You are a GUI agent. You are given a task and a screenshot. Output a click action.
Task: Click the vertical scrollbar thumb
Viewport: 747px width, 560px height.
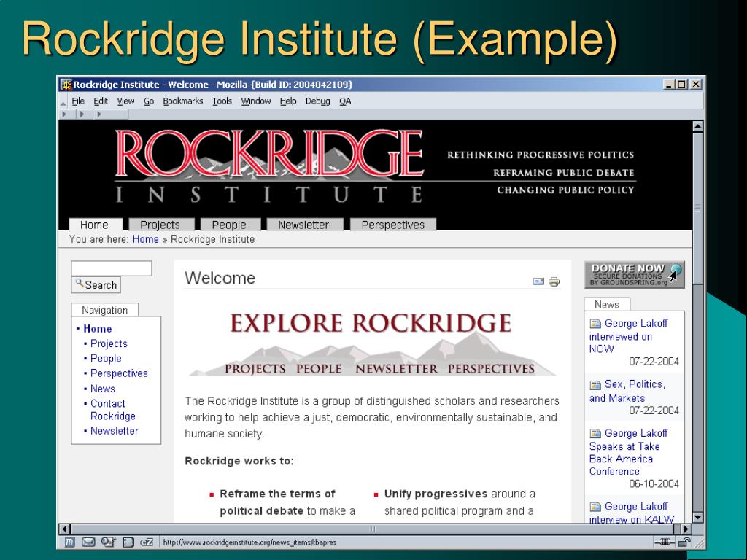(x=698, y=209)
